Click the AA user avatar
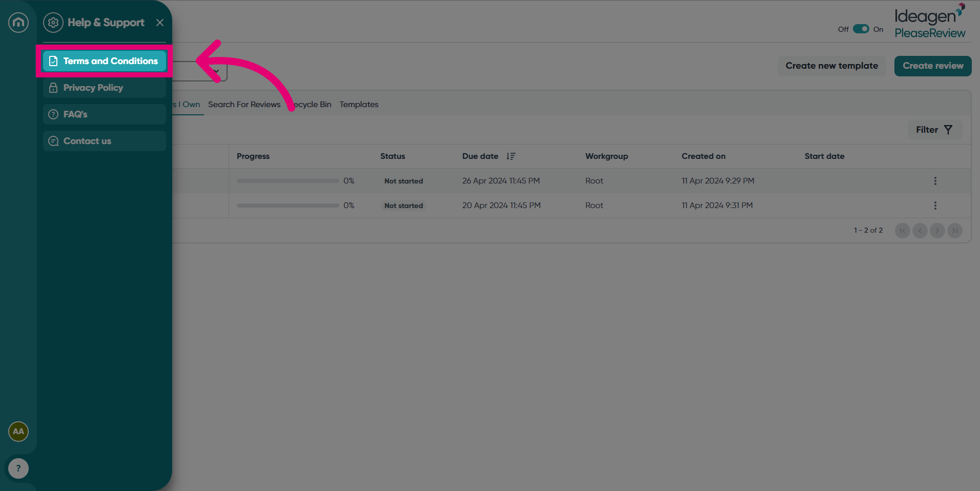Image resolution: width=980 pixels, height=491 pixels. click(x=18, y=432)
